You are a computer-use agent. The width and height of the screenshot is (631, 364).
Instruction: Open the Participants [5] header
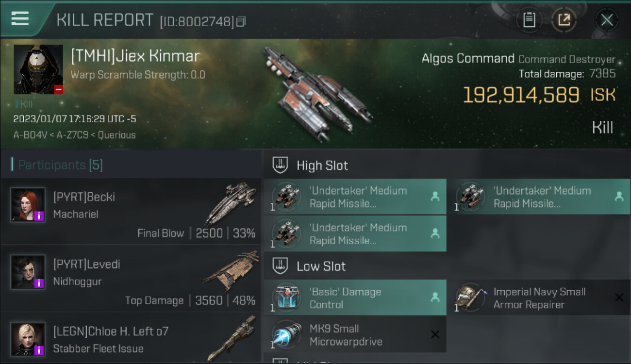(57, 165)
